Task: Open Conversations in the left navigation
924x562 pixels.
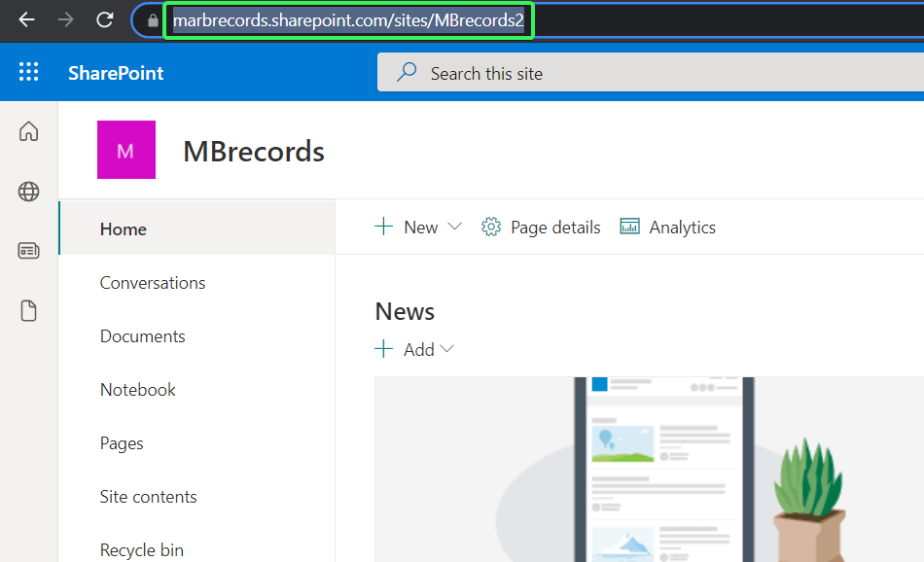Action: click(x=153, y=283)
